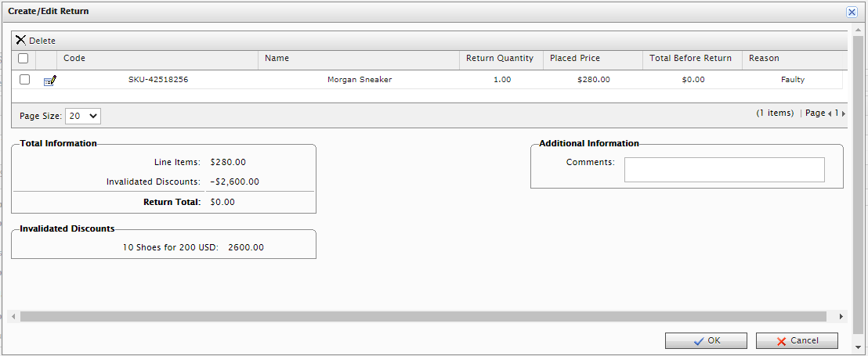Click the Return Quantity column header
Screen dimensions: 868x356
[500, 59]
